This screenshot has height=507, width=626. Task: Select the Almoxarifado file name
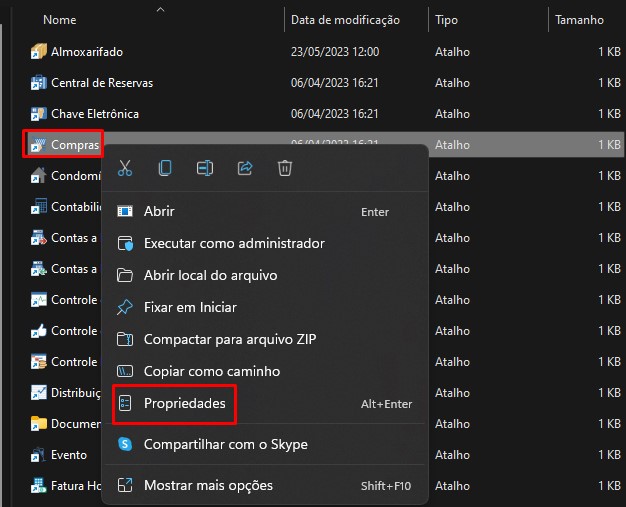tap(87, 51)
